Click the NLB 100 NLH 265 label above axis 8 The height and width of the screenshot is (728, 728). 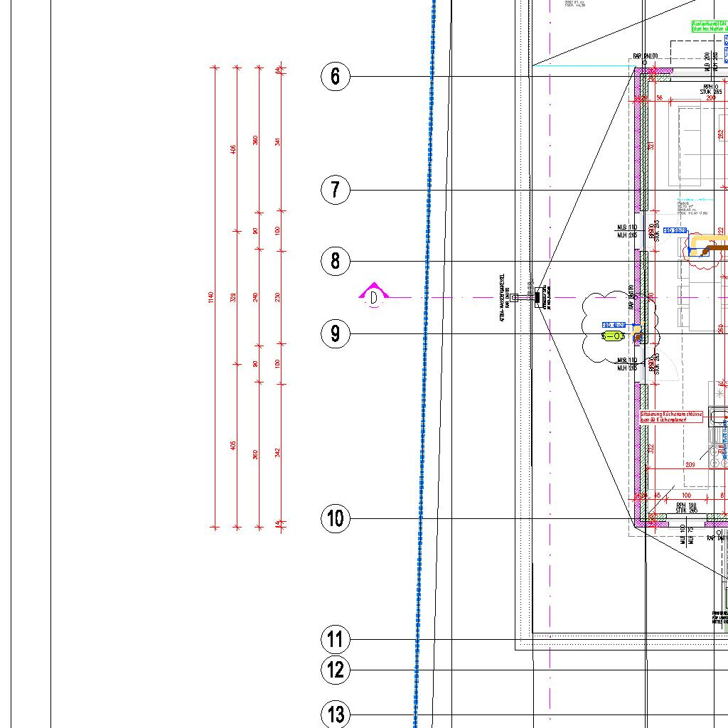tap(627, 231)
